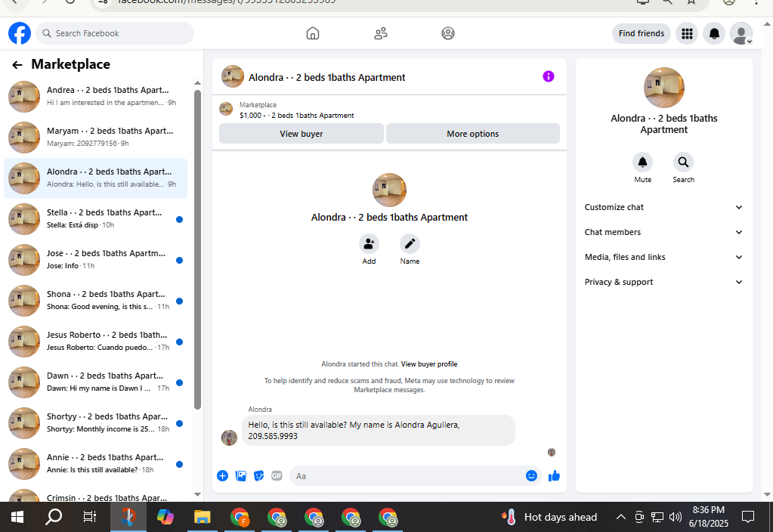Open Windows notification center icon
773x532 pixels.
748,517
